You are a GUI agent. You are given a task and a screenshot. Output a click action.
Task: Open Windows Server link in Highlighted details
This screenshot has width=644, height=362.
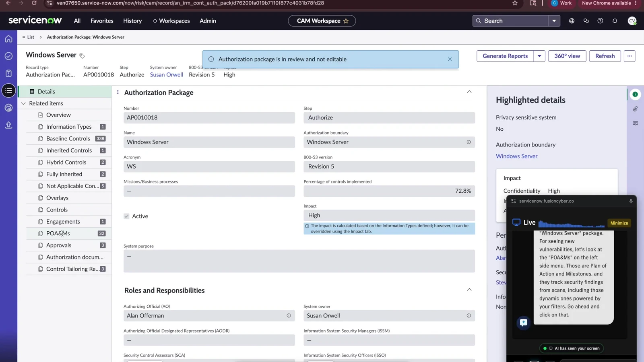pyautogui.click(x=516, y=156)
